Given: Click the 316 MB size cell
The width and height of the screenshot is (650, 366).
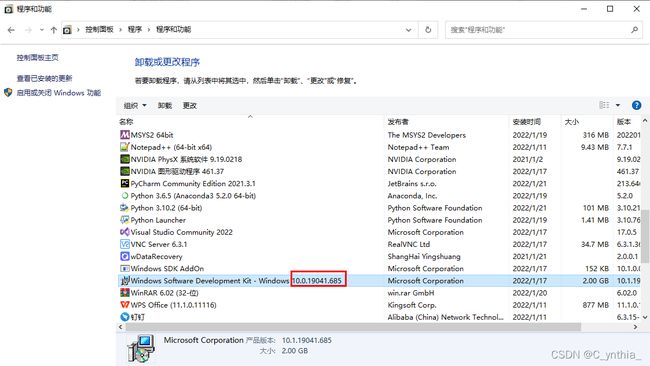Looking at the screenshot, I should [596, 135].
